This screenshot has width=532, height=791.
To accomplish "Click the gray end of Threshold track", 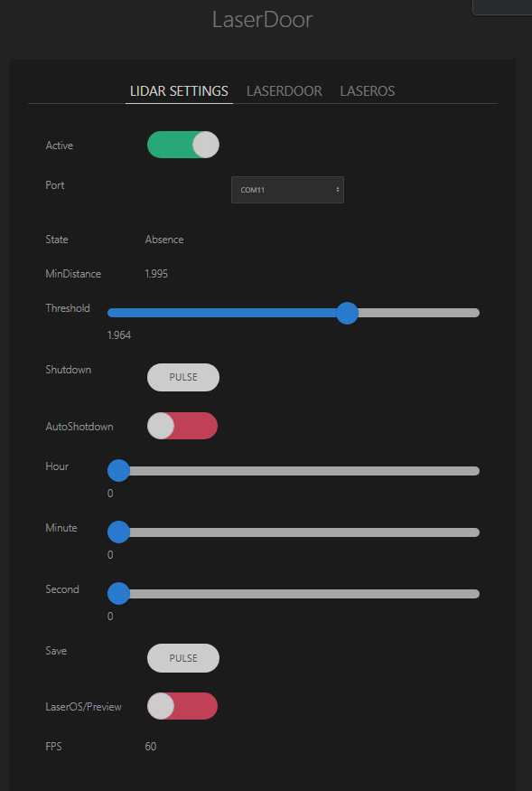I will point(418,313).
